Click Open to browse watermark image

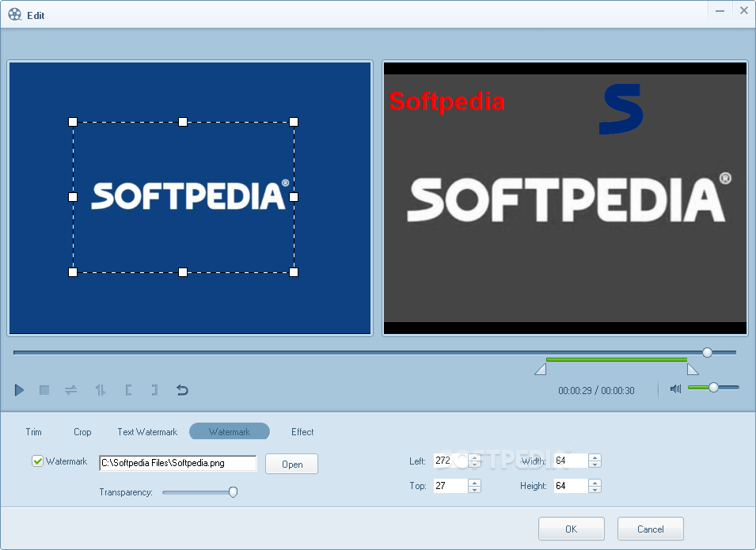(291, 464)
